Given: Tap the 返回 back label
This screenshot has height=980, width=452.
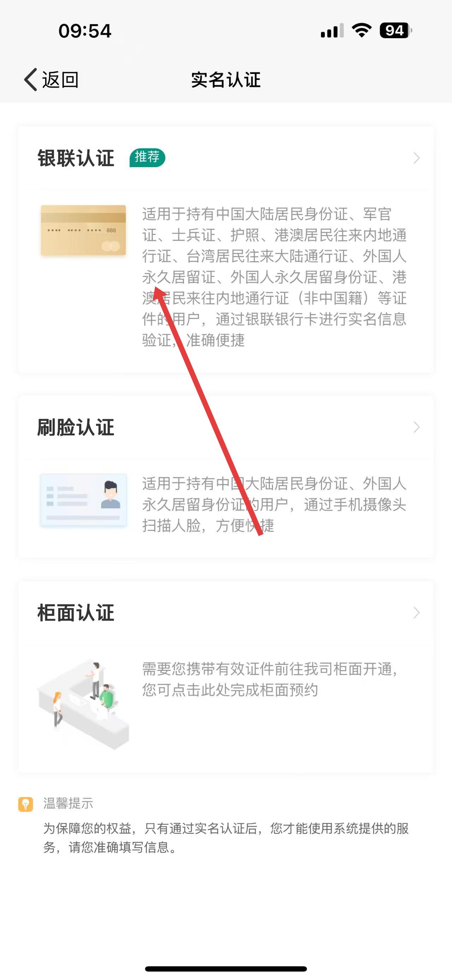Looking at the screenshot, I should coord(60,80).
